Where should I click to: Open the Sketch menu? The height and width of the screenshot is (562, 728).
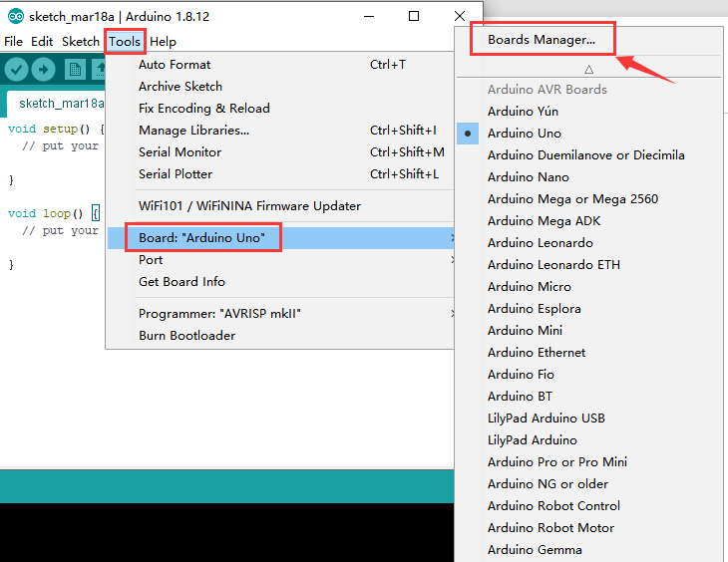point(81,41)
